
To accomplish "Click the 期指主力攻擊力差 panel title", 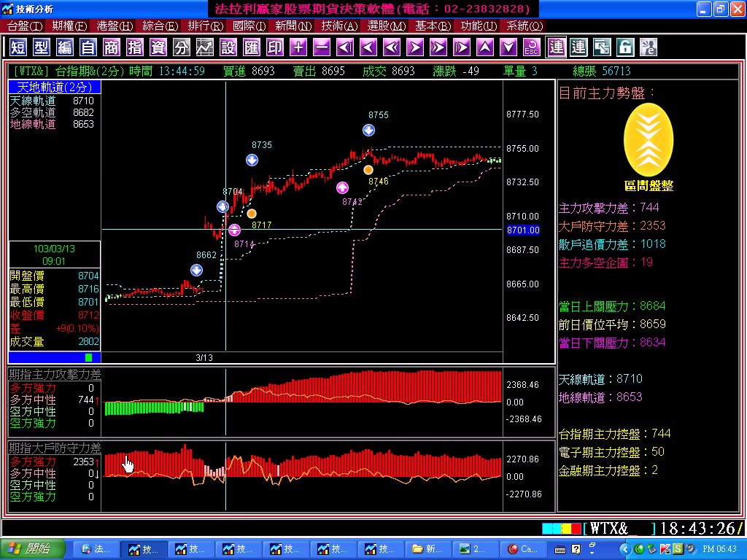I will click(55, 374).
